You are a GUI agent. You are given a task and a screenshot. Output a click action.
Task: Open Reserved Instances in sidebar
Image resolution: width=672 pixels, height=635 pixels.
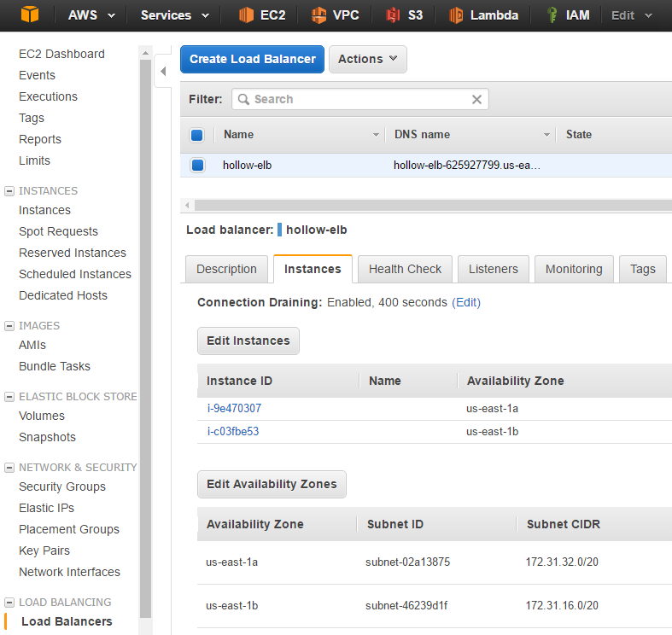point(73,253)
